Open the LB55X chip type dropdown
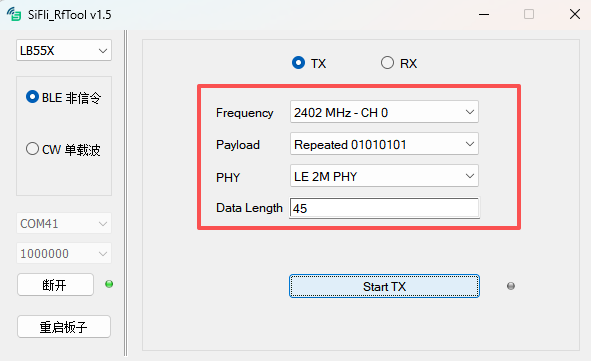This screenshot has width=591, height=361. [x=64, y=50]
